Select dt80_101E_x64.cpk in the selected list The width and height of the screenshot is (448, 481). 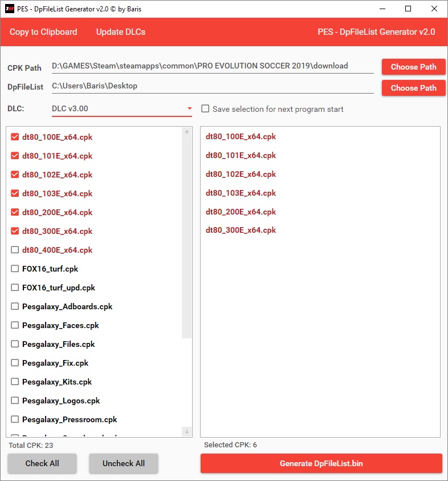tap(241, 155)
